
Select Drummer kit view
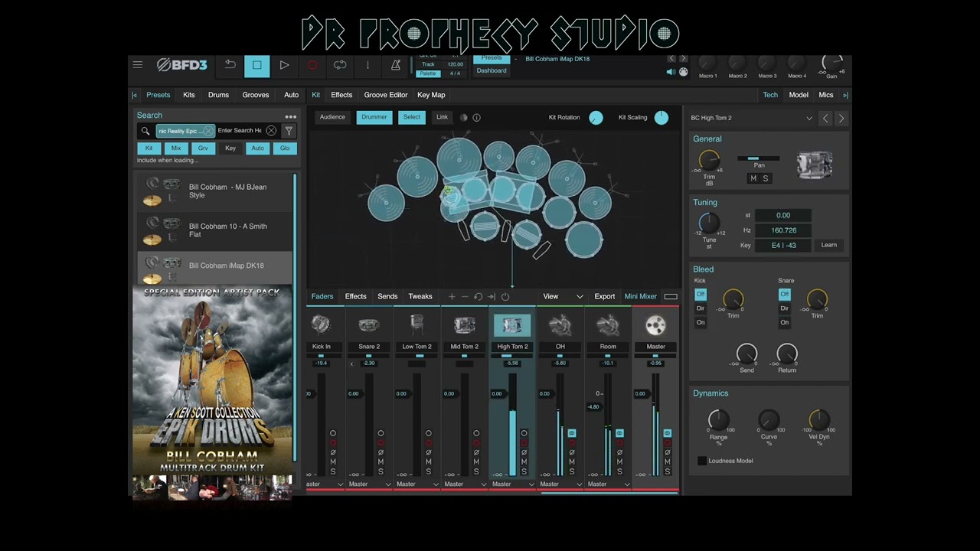click(374, 117)
